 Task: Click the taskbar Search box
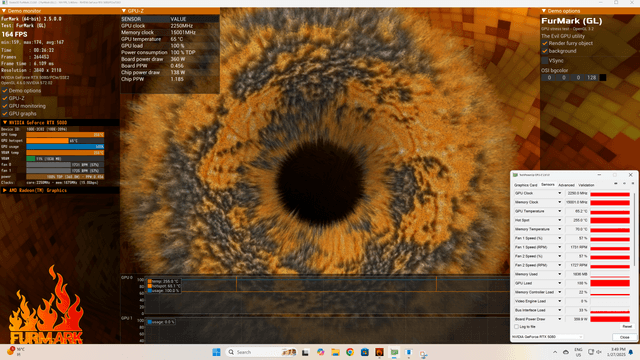coord(261,352)
